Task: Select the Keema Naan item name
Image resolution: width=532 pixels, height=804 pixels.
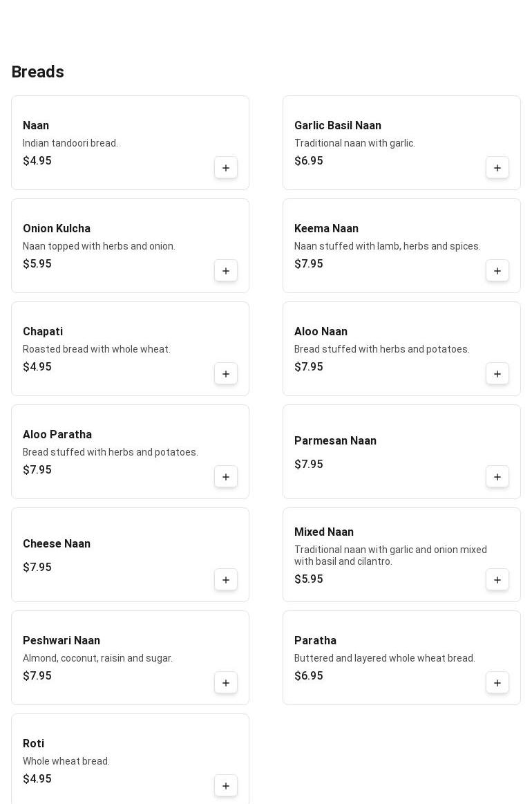Action: pyautogui.click(x=326, y=229)
